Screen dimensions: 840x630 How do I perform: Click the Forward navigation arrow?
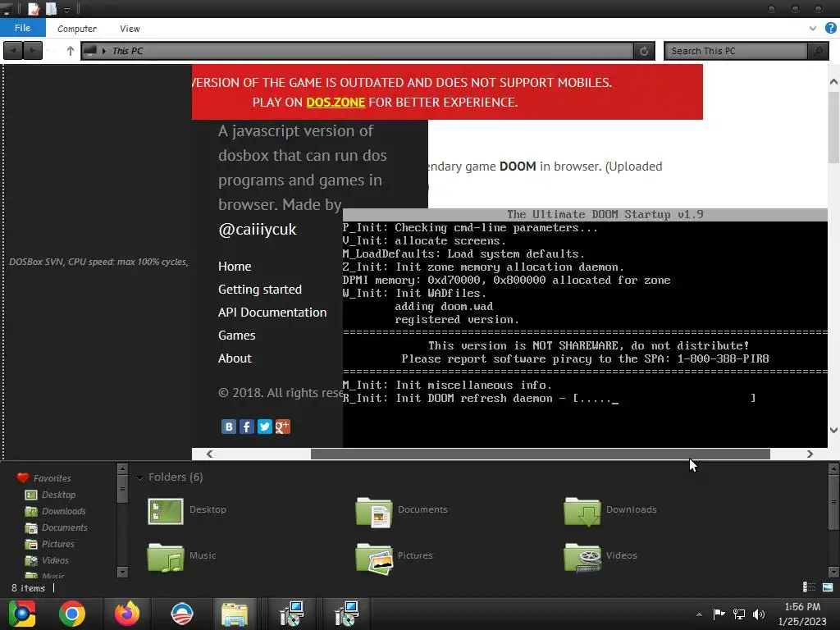[x=33, y=51]
